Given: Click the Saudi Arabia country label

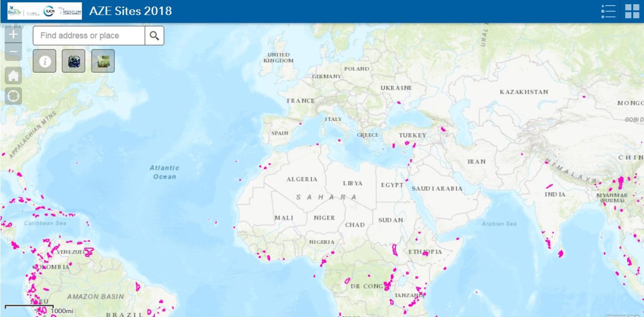Looking at the screenshot, I should tap(437, 189).
